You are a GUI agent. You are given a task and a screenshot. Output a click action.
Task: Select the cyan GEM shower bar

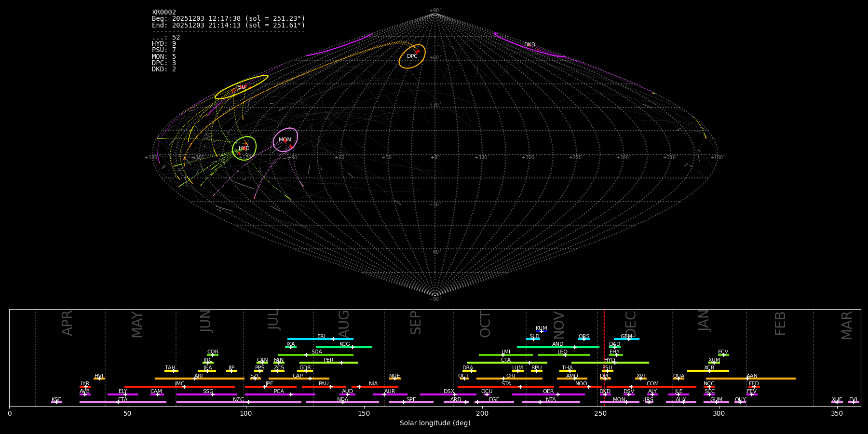626,339
